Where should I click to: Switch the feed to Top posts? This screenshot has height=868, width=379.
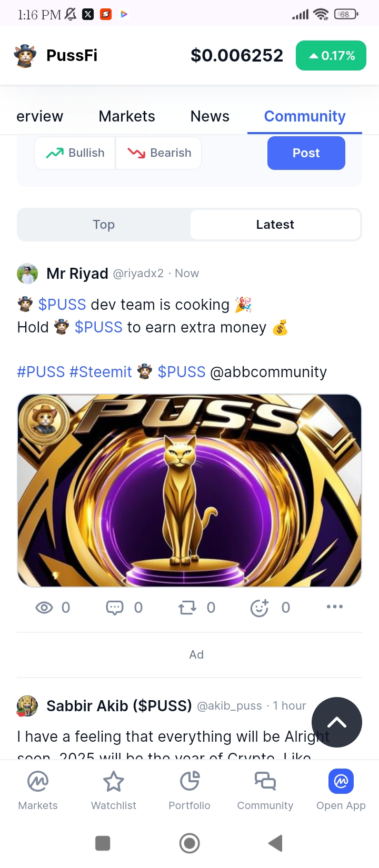(x=104, y=225)
